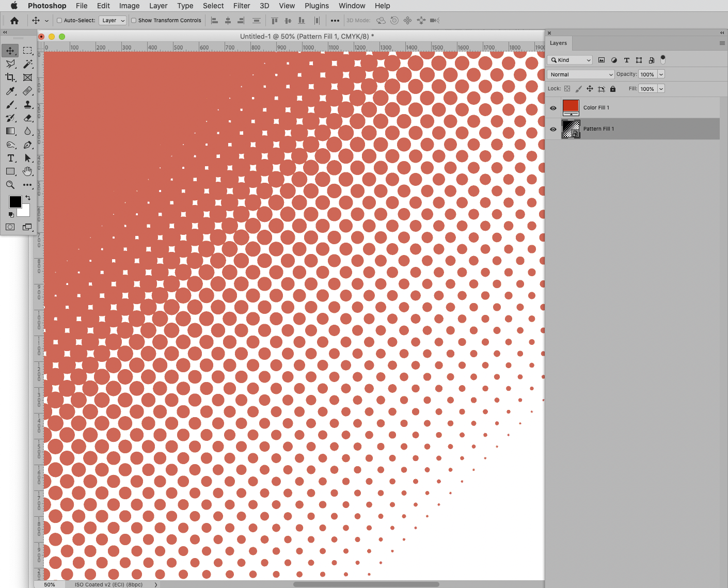Select the Zoom tool
Image resolution: width=728 pixels, height=588 pixels.
tap(10, 185)
